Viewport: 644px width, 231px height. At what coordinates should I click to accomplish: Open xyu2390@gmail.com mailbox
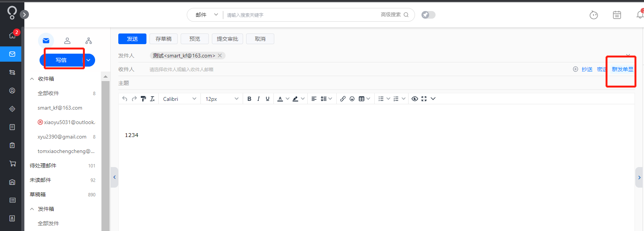(63, 137)
